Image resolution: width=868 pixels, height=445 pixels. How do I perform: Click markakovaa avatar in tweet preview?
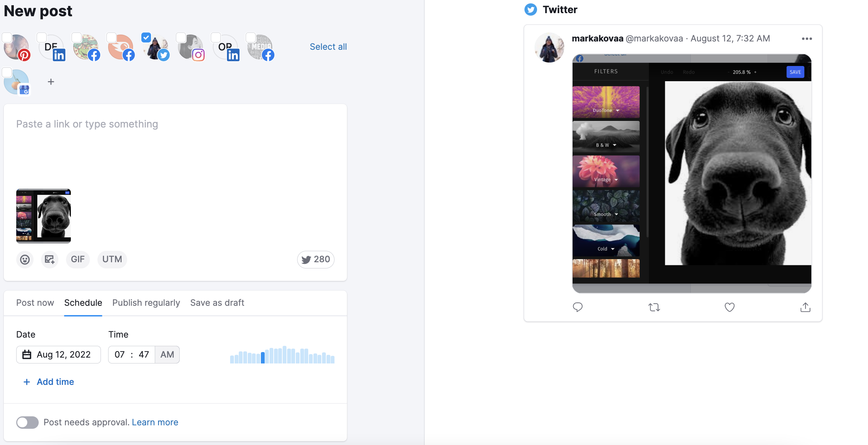click(549, 48)
